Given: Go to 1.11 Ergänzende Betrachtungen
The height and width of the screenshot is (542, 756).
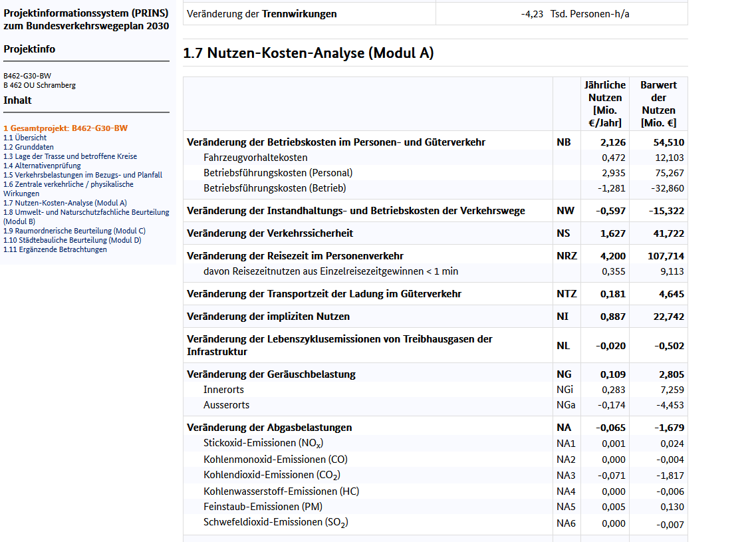Looking at the screenshot, I should point(55,249).
